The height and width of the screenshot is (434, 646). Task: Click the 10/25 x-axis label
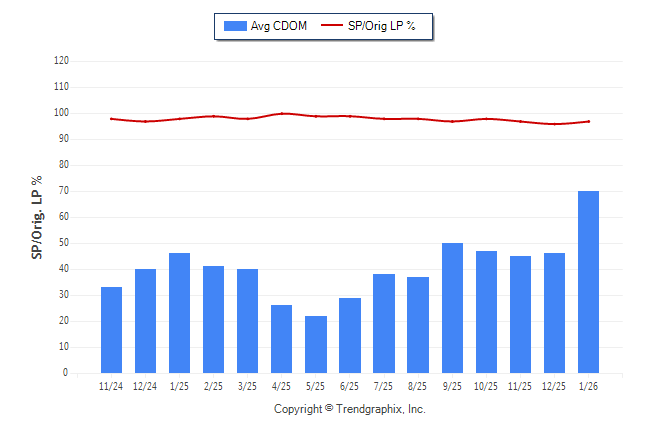coord(486,386)
